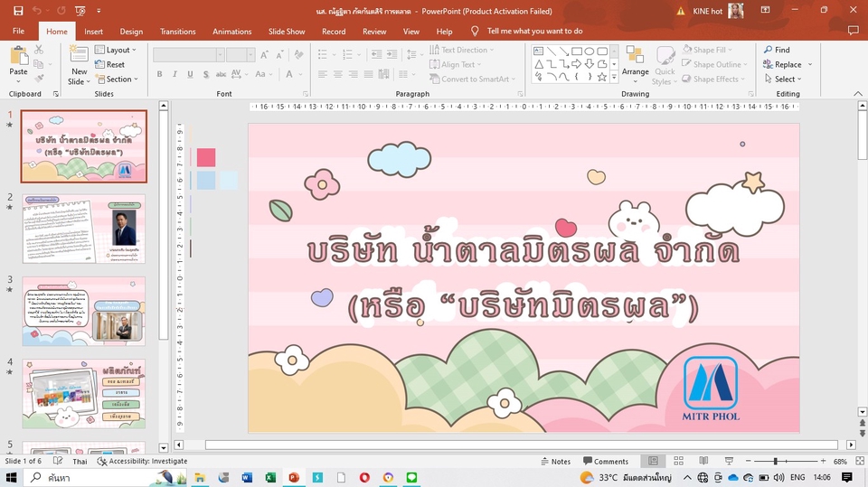The image size is (868, 487).
Task: Click Increase List Level icon
Action: click(x=392, y=54)
